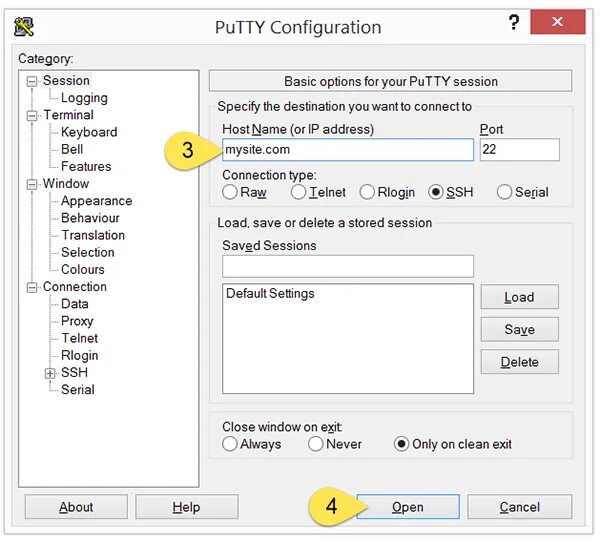Select the Session category
The height and width of the screenshot is (542, 600).
pos(66,80)
